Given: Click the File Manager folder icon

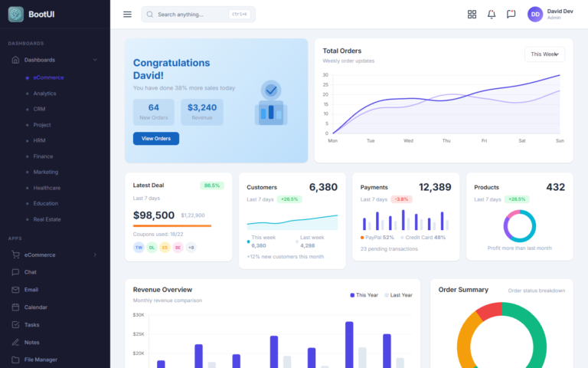Looking at the screenshot, I should [x=15, y=360].
